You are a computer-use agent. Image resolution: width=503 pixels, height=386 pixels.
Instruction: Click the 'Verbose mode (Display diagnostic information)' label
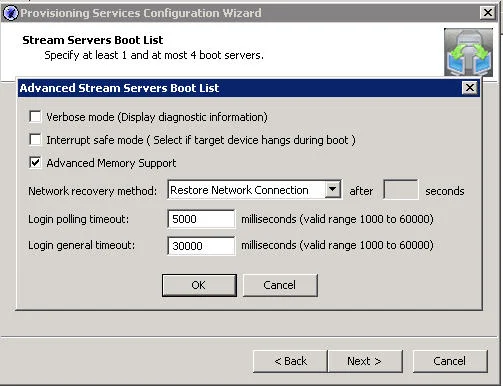(157, 117)
